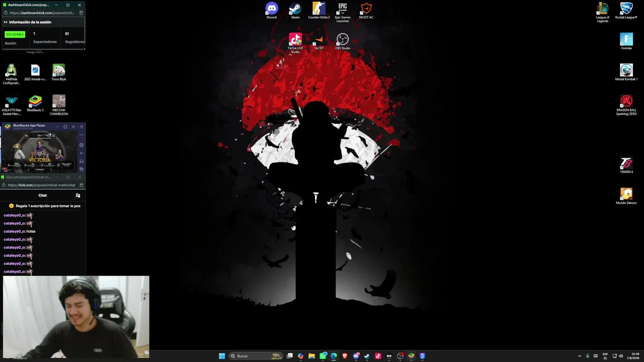Select the Counter-Strike 2 desktop icon
644x362 pixels.
(319, 11)
